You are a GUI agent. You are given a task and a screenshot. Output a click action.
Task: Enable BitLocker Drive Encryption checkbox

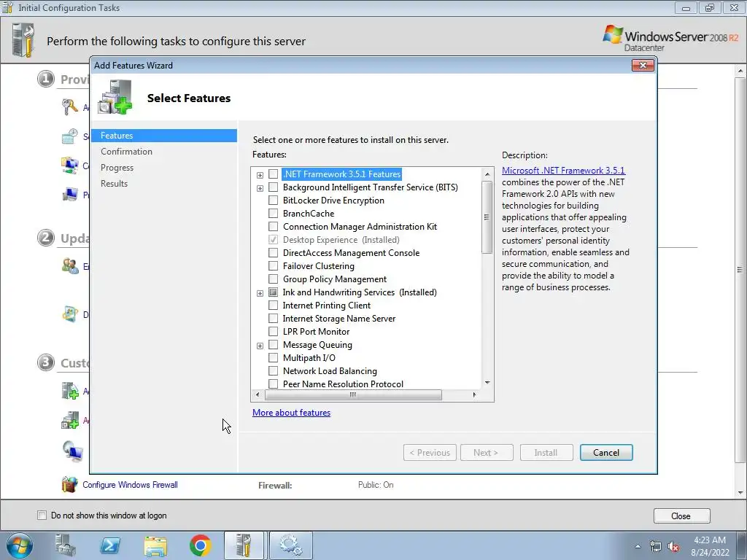click(274, 200)
